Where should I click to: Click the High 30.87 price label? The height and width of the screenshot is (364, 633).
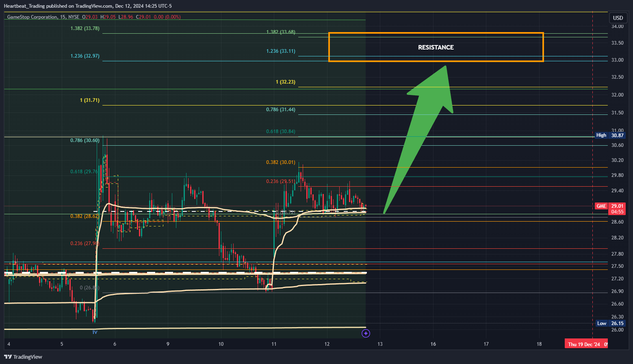610,135
